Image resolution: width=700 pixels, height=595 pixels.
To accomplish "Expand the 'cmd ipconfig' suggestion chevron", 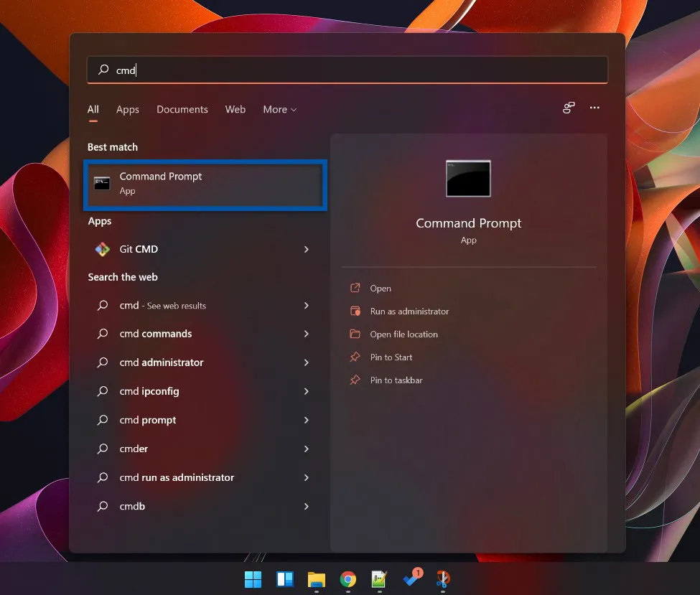I will 306,391.
